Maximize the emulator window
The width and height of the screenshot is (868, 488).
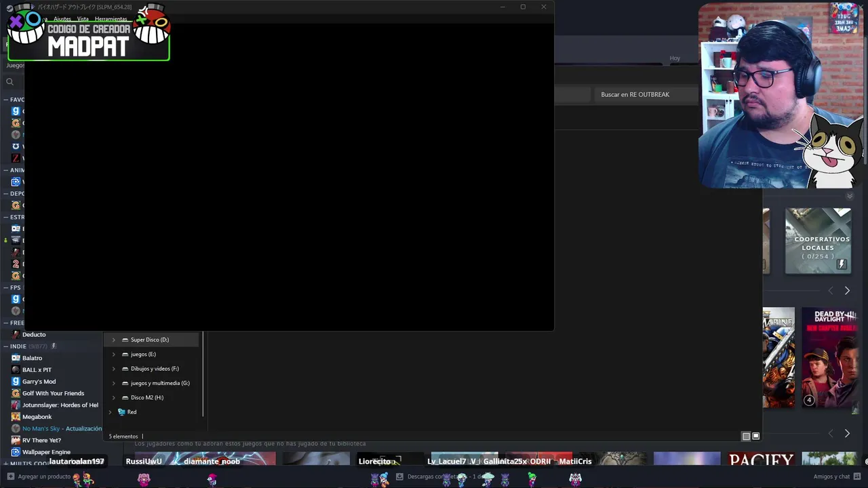(x=523, y=7)
